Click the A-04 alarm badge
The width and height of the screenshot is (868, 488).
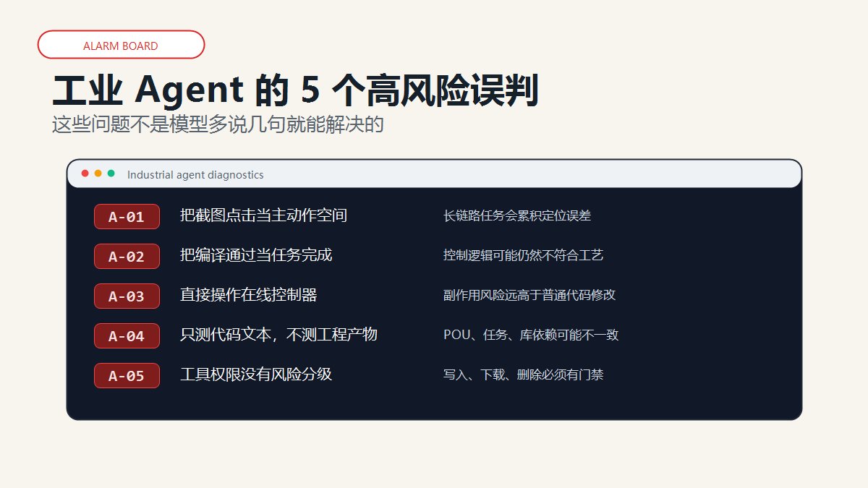[127, 335]
